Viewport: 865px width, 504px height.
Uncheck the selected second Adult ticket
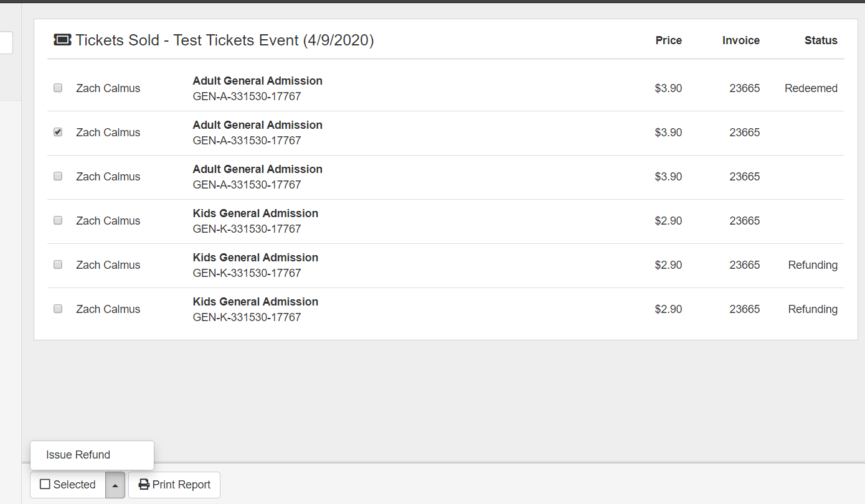point(58,133)
